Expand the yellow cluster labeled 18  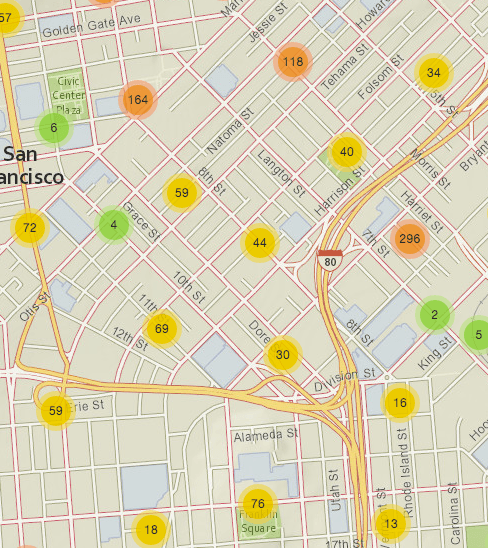(151, 530)
